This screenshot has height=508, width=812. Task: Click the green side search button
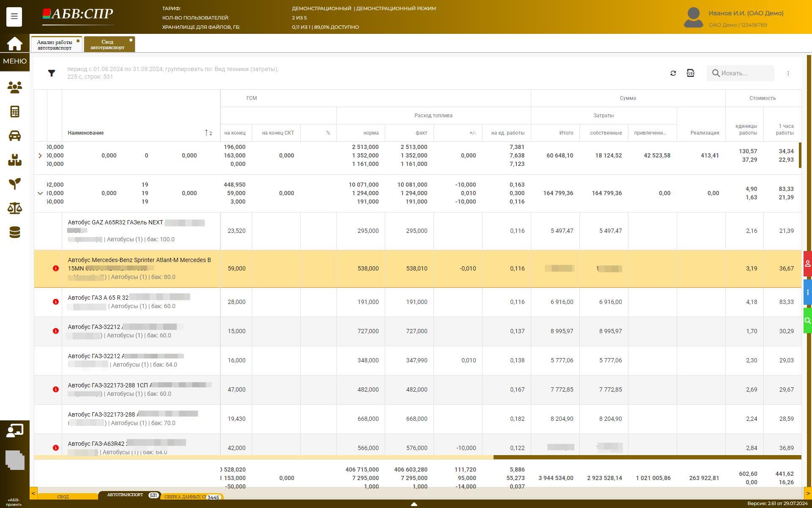click(807, 320)
